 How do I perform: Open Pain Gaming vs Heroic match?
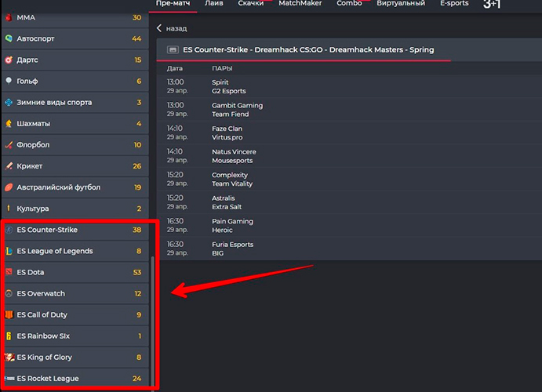(x=349, y=225)
